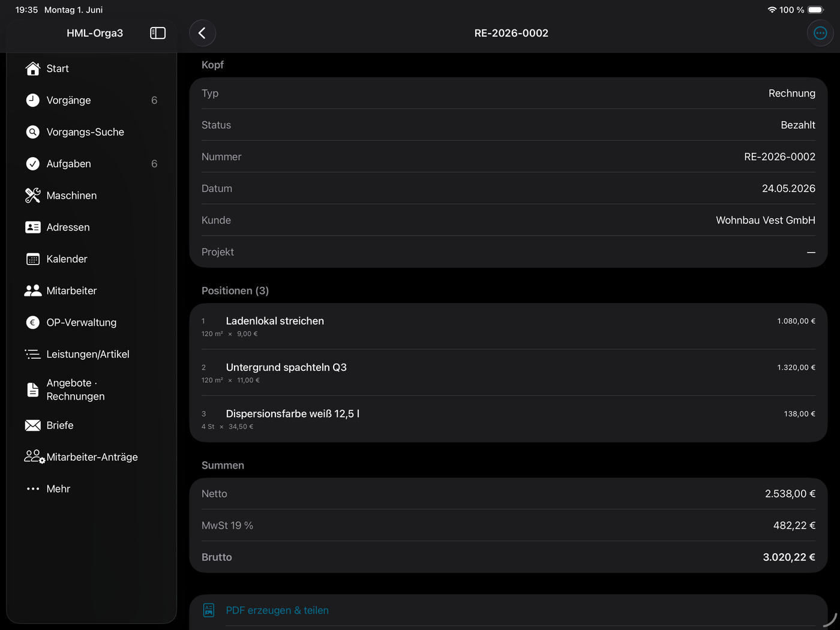840x630 pixels.
Task: Click the status value Bezahlt
Action: click(x=798, y=125)
